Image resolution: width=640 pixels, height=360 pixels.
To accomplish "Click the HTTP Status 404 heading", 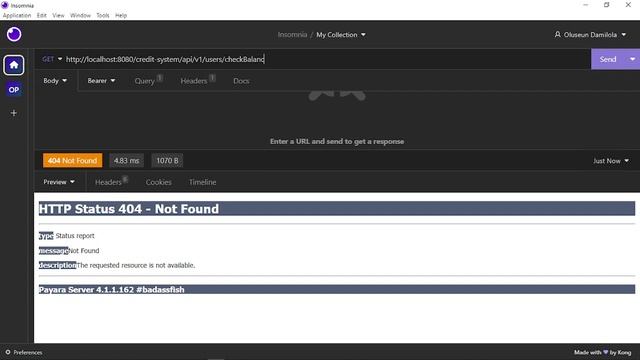I will [129, 209].
